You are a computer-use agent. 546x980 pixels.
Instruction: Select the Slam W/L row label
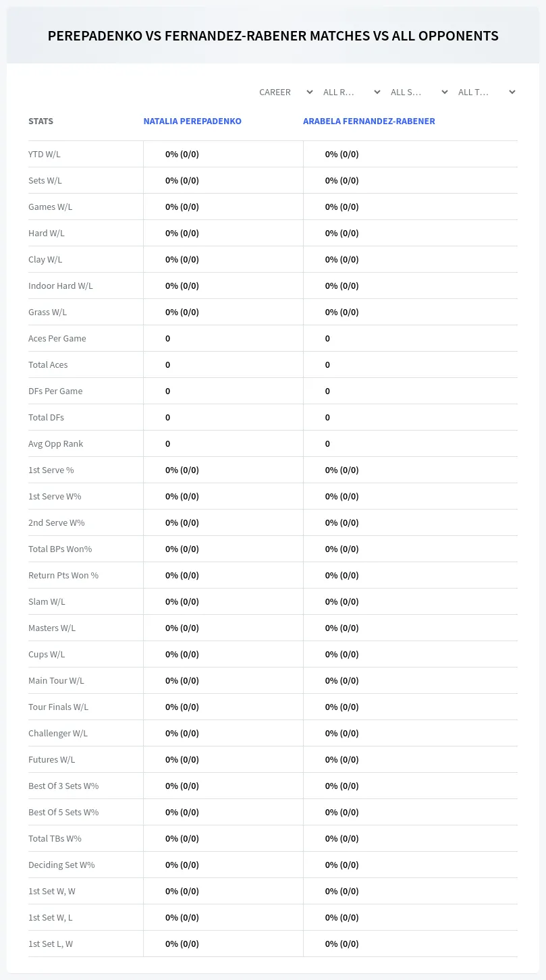point(47,601)
